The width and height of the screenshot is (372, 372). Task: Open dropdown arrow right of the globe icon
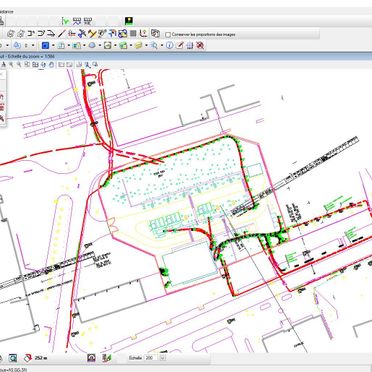coord(99,45)
